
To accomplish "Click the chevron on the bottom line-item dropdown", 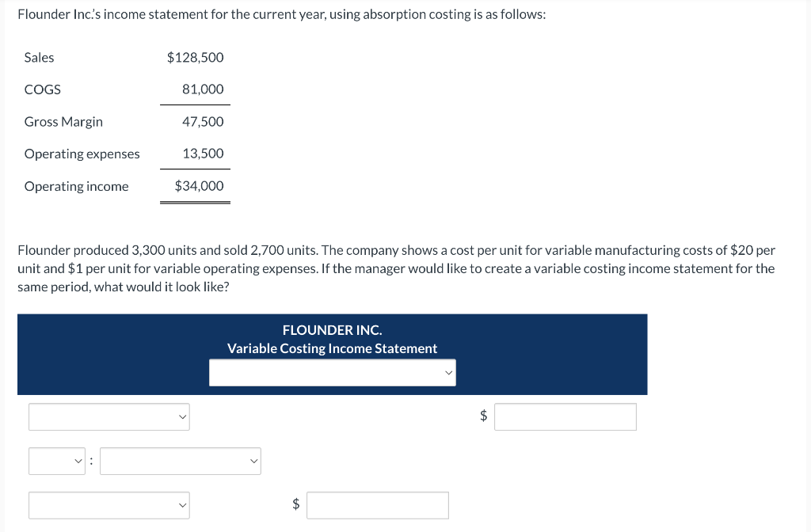I will 181,505.
